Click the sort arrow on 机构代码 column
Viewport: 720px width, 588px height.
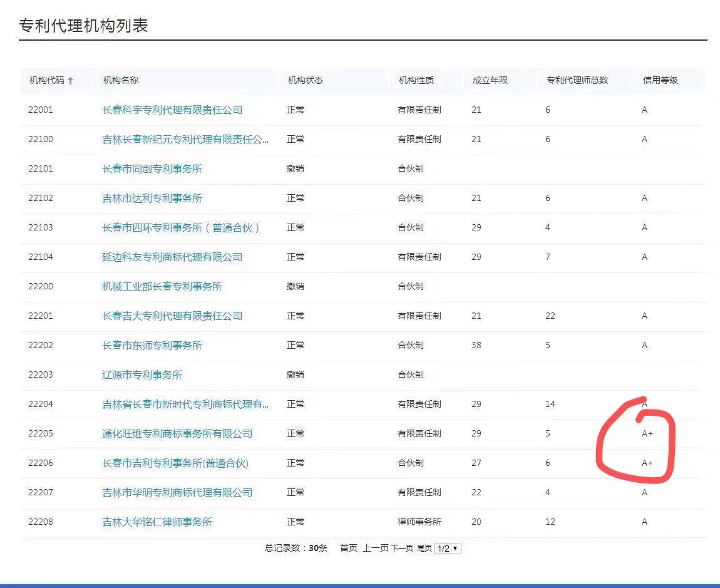pos(71,80)
